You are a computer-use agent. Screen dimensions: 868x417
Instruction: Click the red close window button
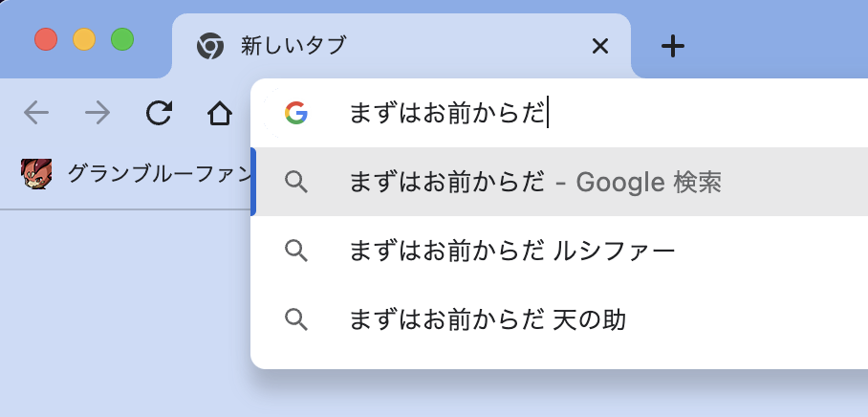point(46,40)
